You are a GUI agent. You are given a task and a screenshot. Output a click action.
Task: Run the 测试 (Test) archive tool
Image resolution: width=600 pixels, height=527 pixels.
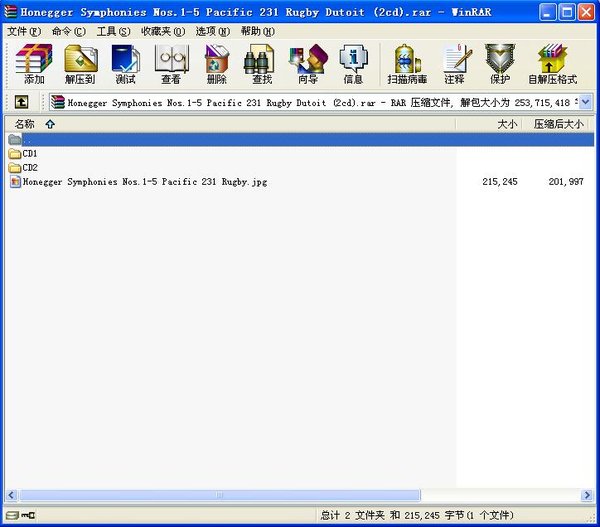pos(126,64)
